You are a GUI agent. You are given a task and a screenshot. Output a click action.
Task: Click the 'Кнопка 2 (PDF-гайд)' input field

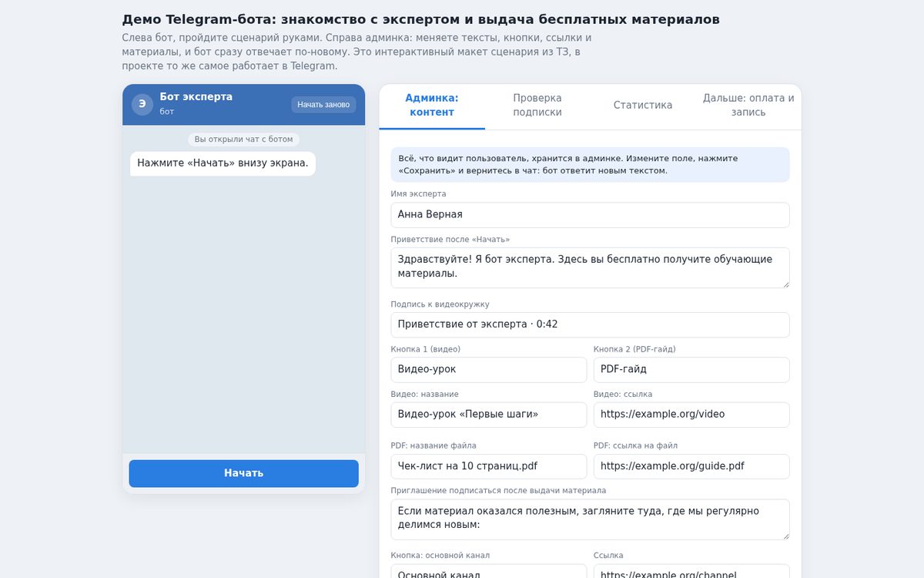tap(691, 370)
